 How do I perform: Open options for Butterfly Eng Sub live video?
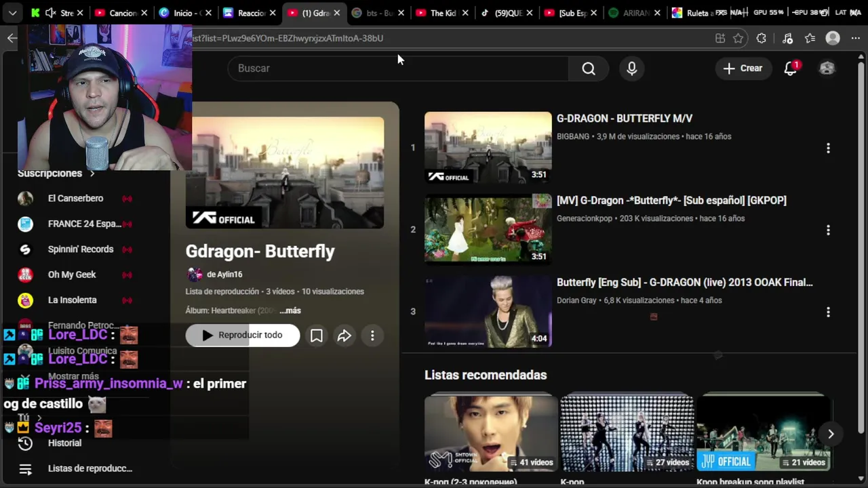[x=828, y=312]
